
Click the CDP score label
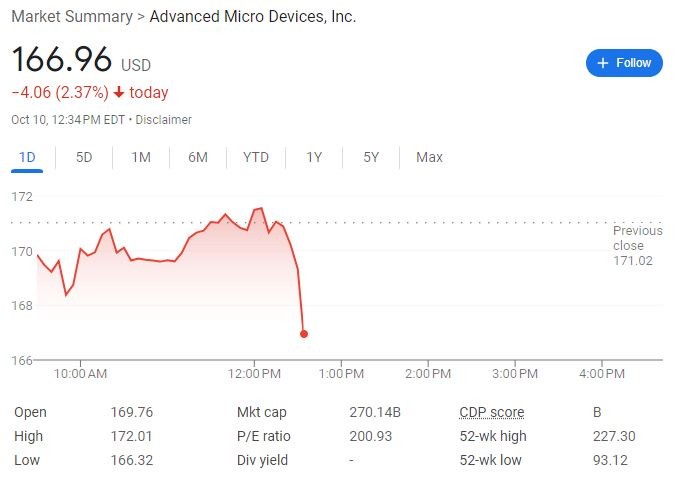click(x=491, y=412)
